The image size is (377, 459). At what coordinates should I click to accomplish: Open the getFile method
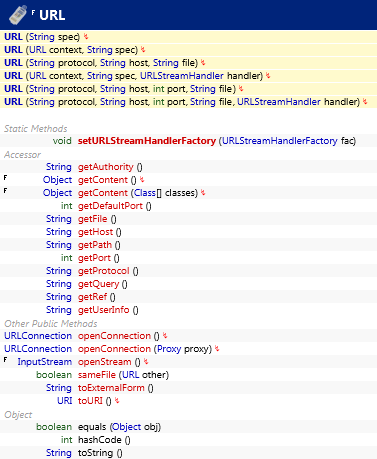[92, 219]
